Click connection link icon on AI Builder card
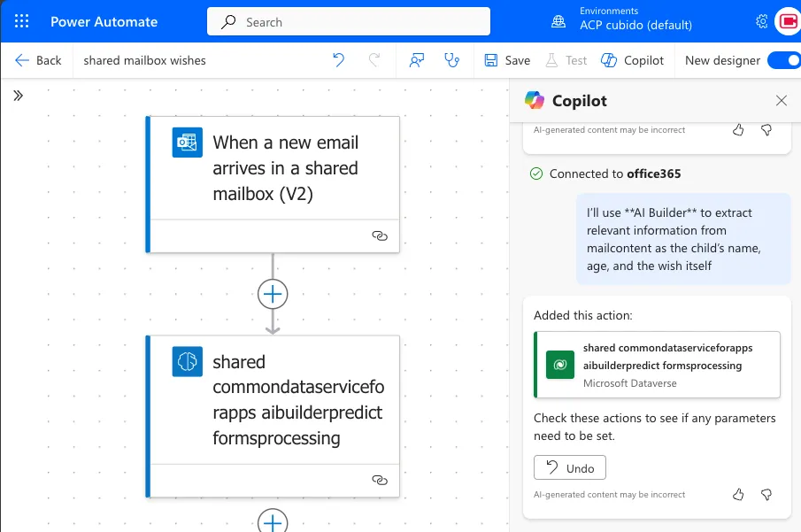The image size is (801, 532). pos(380,480)
